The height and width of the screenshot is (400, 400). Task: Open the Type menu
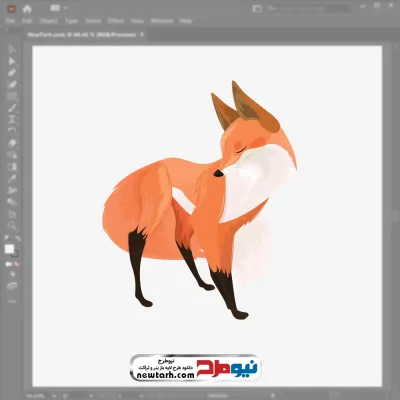71,21
